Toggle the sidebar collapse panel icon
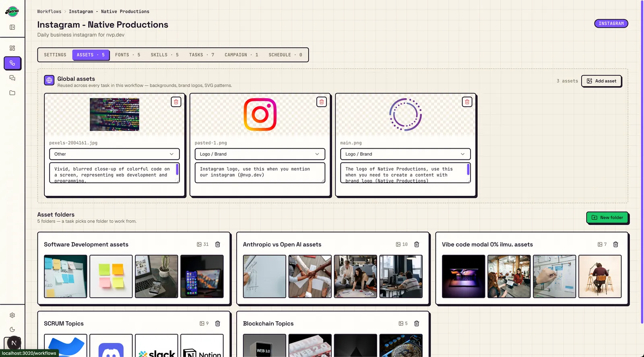 point(12,27)
